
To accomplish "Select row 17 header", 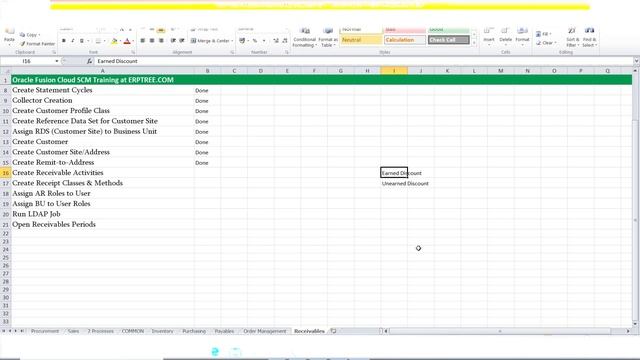I will tap(5, 183).
